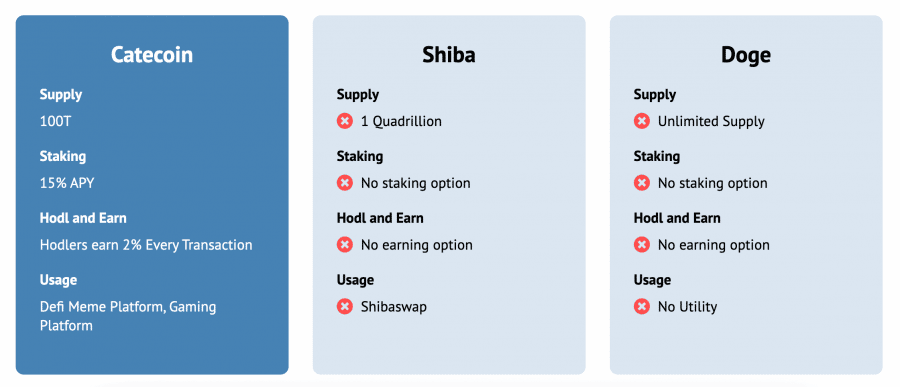This screenshot has width=900, height=387.
Task: Click the Unlimited Supply text
Action: click(x=711, y=121)
